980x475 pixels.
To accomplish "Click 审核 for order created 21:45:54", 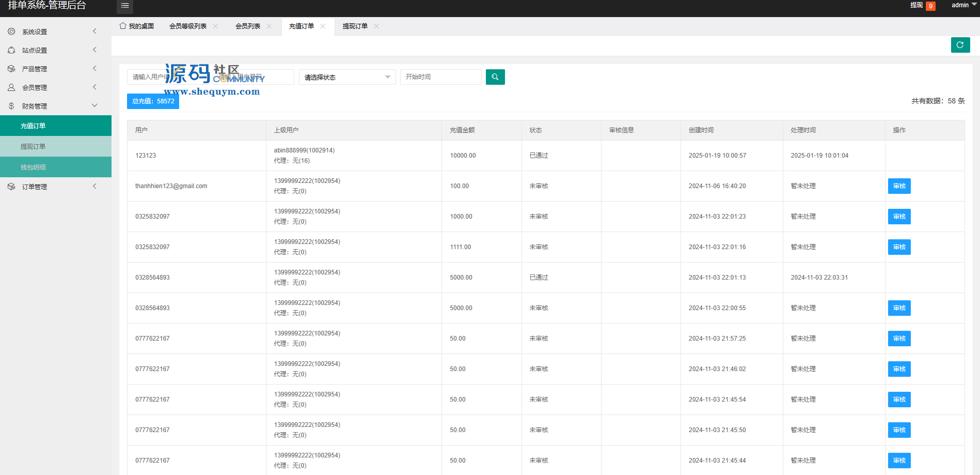I will click(x=899, y=400).
